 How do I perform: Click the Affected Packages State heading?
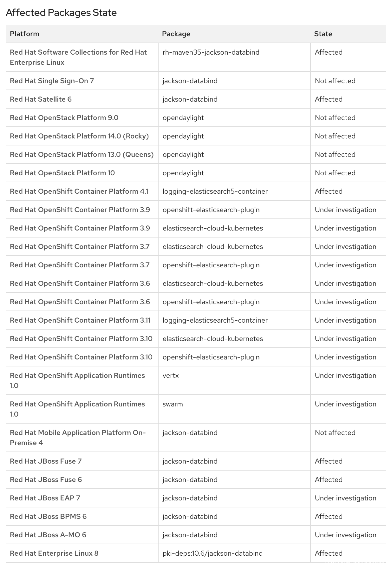coord(61,13)
